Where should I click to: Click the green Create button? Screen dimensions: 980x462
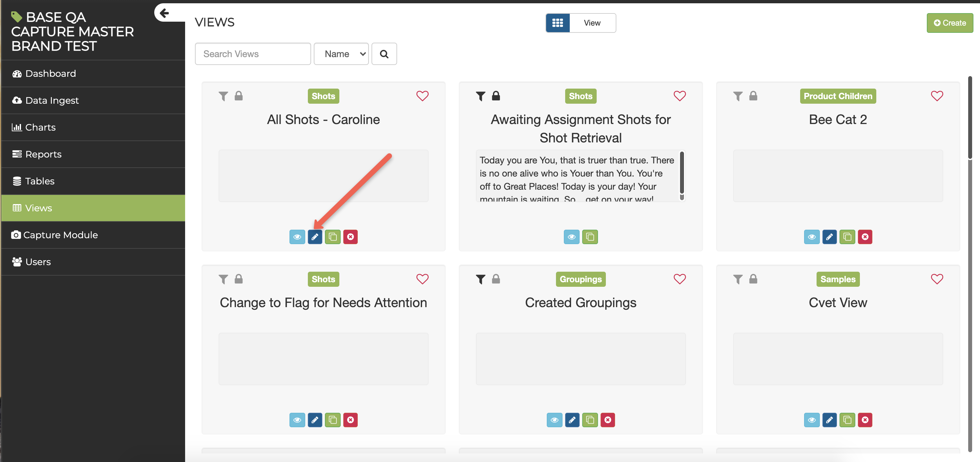pyautogui.click(x=949, y=23)
